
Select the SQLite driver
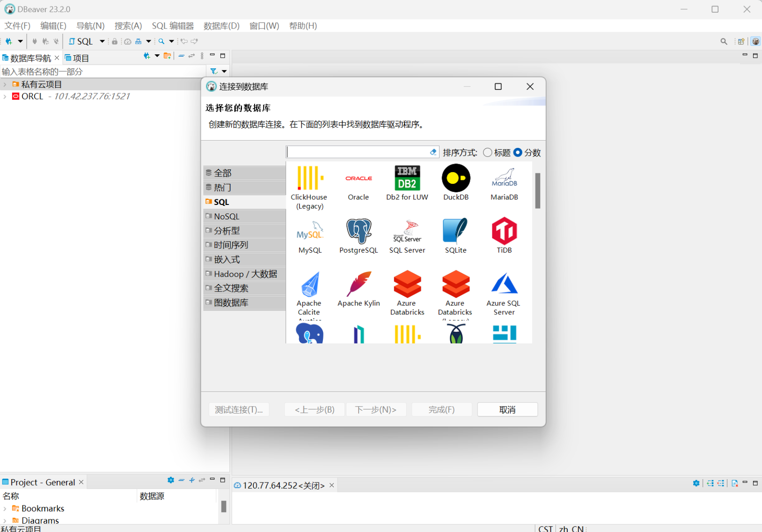pos(456,236)
